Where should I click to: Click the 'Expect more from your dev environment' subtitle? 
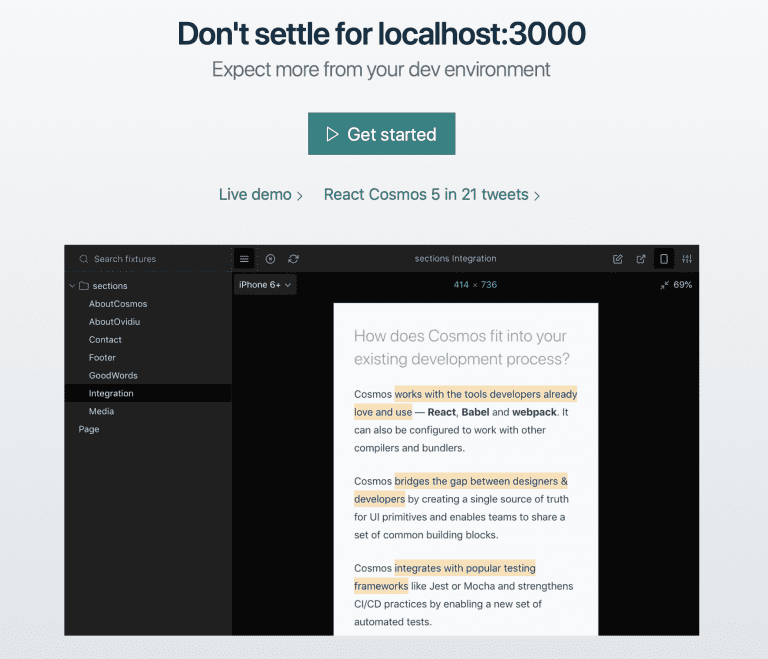(x=381, y=70)
